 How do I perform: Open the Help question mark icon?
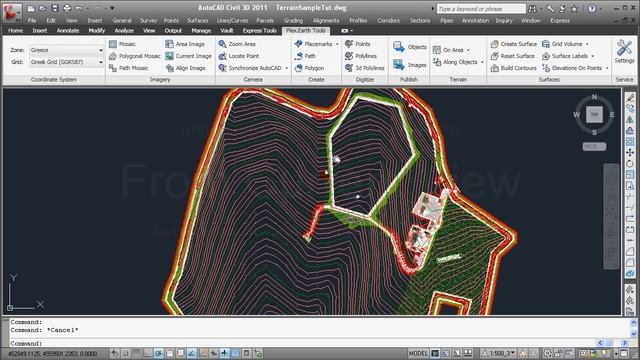591,9
